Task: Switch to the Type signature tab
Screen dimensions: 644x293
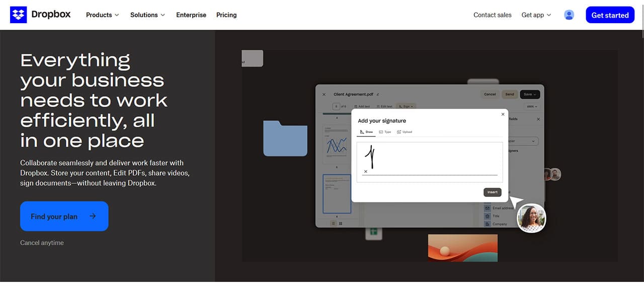Action: pyautogui.click(x=385, y=132)
